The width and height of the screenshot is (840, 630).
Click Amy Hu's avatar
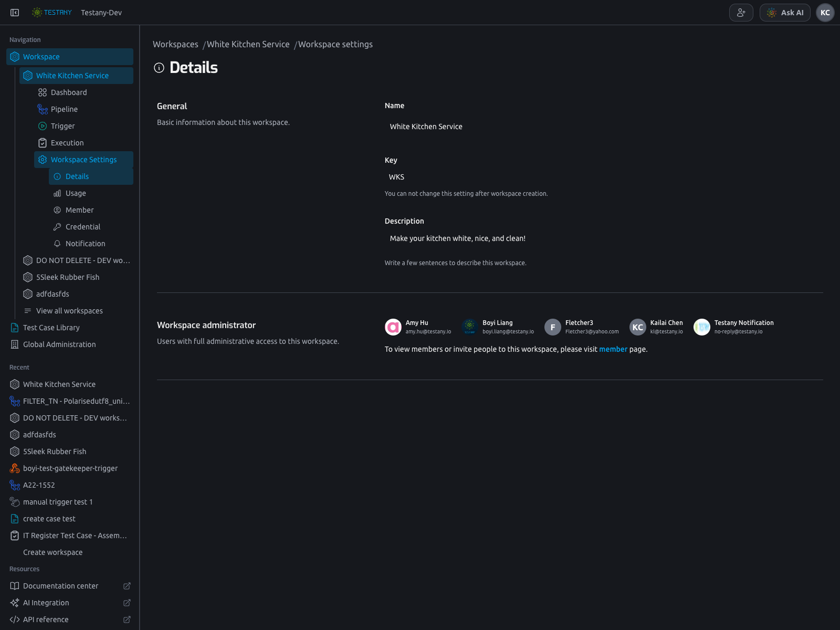393,327
